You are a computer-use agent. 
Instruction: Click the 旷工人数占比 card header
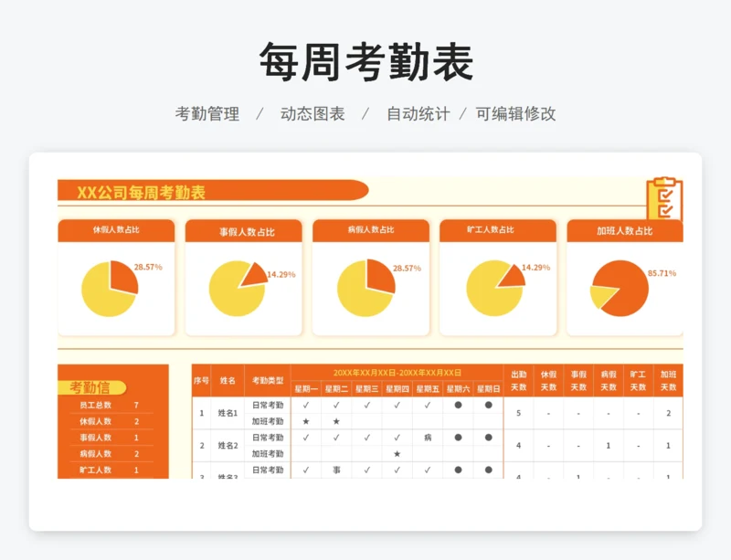[498, 230]
